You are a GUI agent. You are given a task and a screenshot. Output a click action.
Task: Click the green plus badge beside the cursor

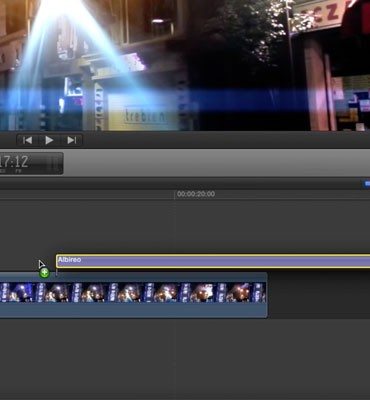[44, 273]
